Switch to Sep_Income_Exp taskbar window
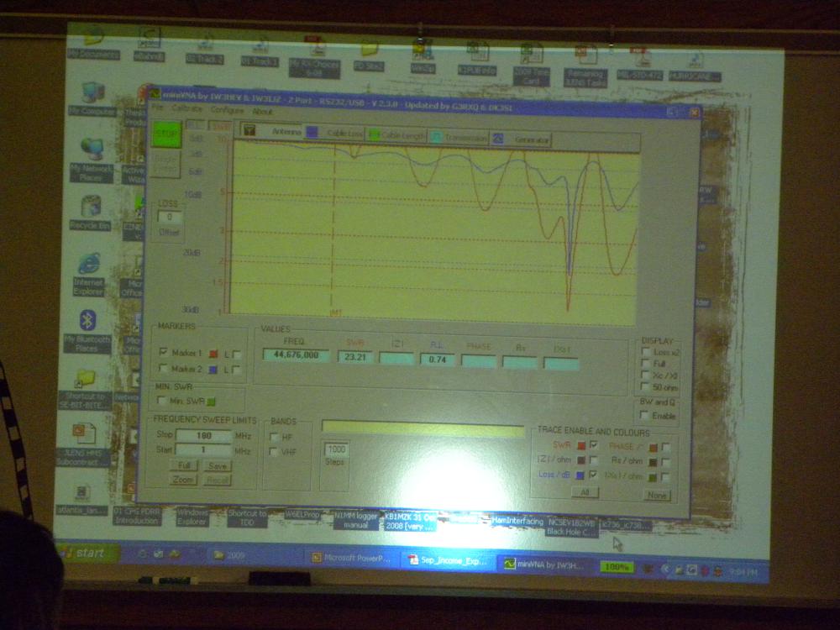Viewport: 840px width, 630px height. 448,560
